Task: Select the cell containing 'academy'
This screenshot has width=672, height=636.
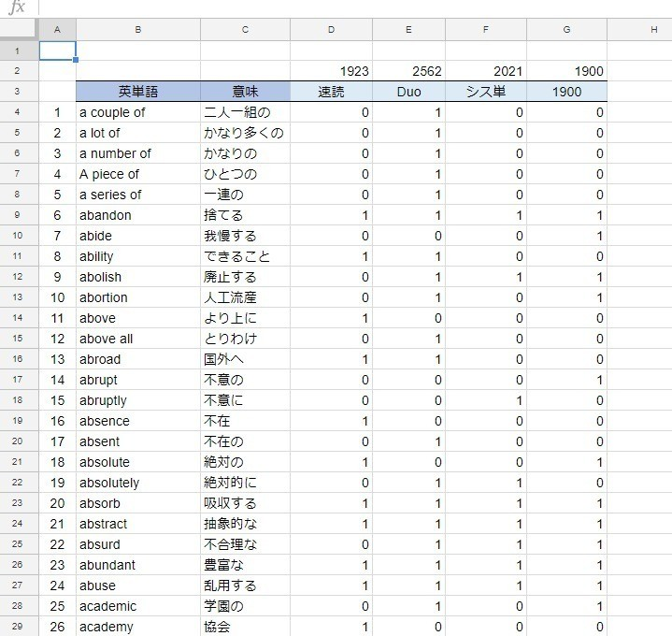Action: 137,627
